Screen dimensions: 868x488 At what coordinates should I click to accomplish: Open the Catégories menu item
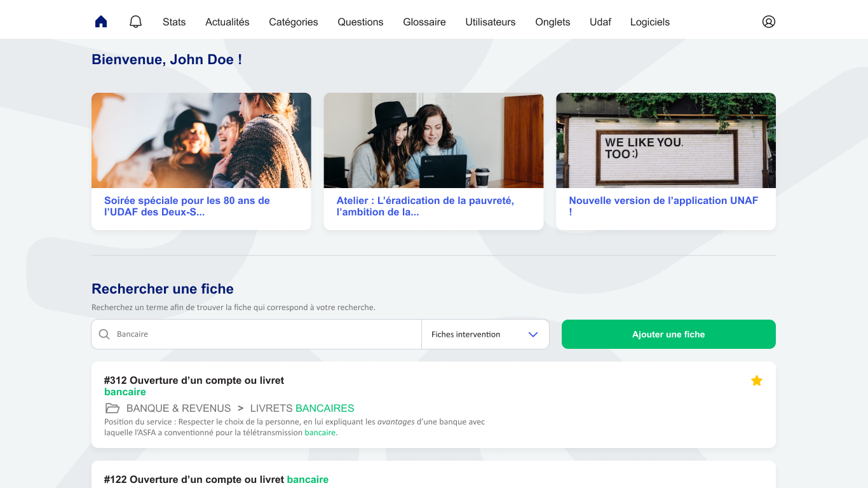[293, 22]
